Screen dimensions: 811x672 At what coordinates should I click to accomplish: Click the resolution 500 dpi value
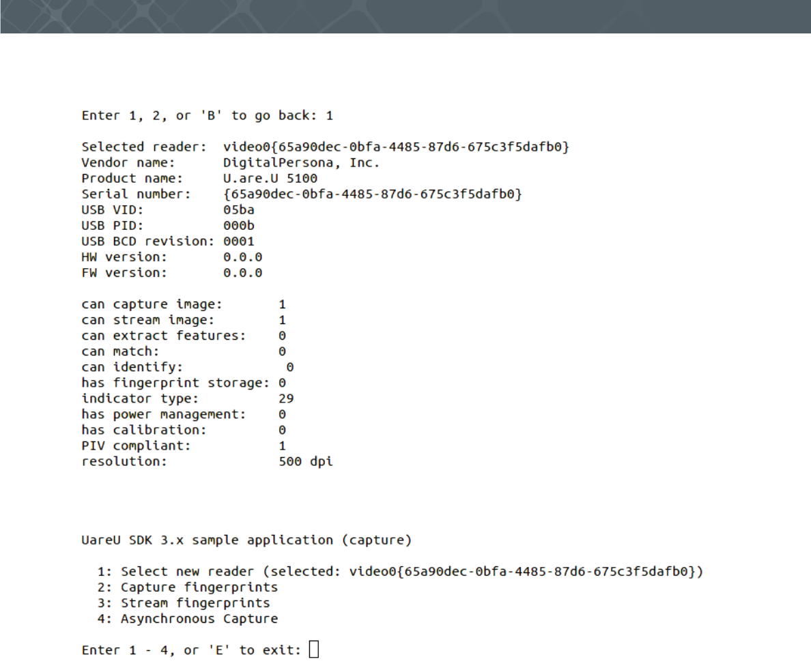tap(306, 461)
